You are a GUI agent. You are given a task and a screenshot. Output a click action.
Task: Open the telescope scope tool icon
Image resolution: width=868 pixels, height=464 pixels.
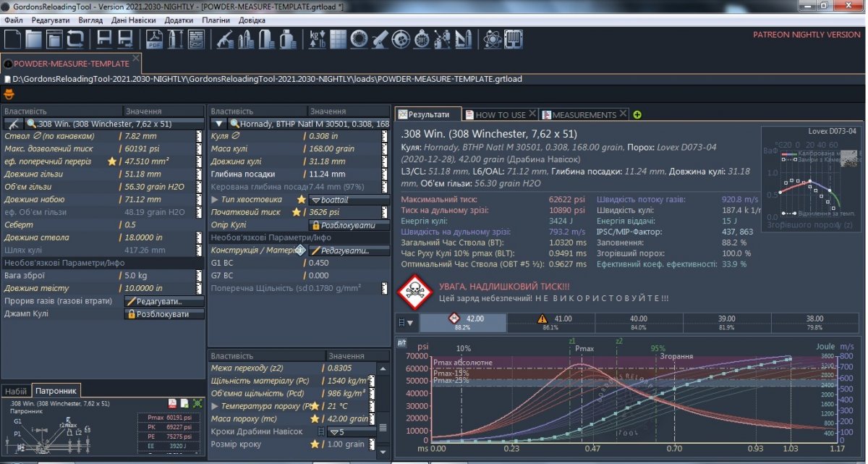[x=379, y=38]
